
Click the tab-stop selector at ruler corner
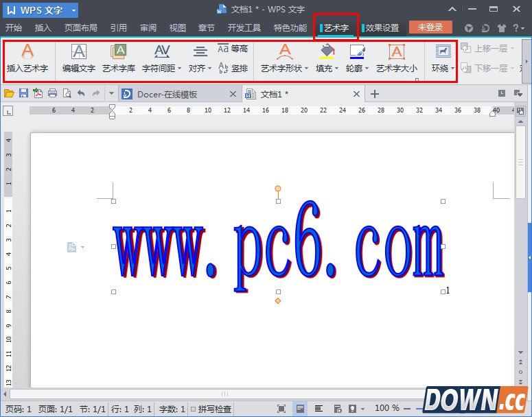tap(8, 110)
